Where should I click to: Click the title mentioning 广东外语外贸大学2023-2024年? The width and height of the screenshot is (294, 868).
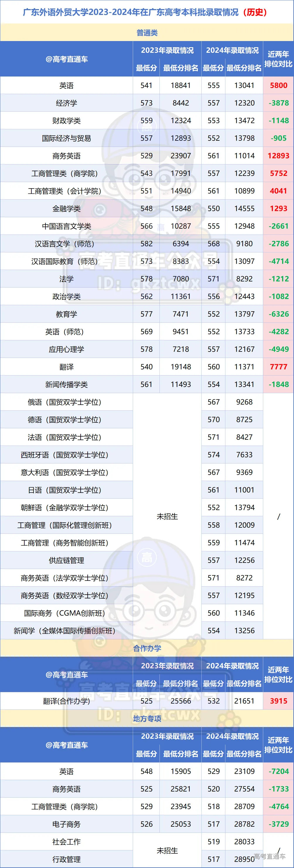click(x=145, y=12)
